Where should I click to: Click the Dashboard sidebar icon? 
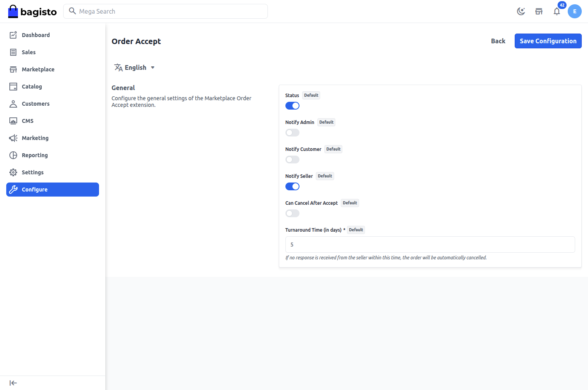(x=13, y=35)
